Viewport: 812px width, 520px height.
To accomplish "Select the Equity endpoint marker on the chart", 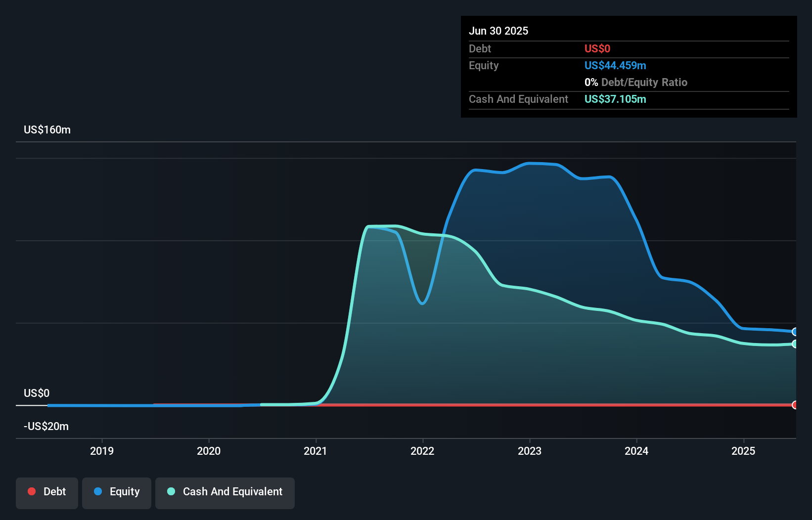I will [x=795, y=332].
